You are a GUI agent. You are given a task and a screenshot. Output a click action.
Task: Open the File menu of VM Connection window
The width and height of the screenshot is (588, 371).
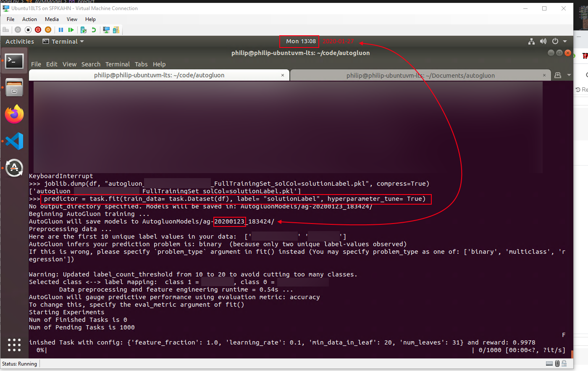pos(10,19)
